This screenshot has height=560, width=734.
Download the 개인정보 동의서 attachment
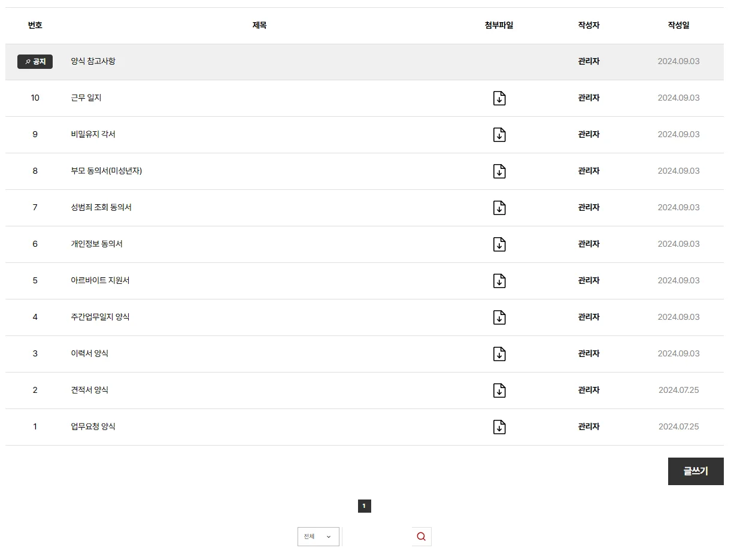499,244
